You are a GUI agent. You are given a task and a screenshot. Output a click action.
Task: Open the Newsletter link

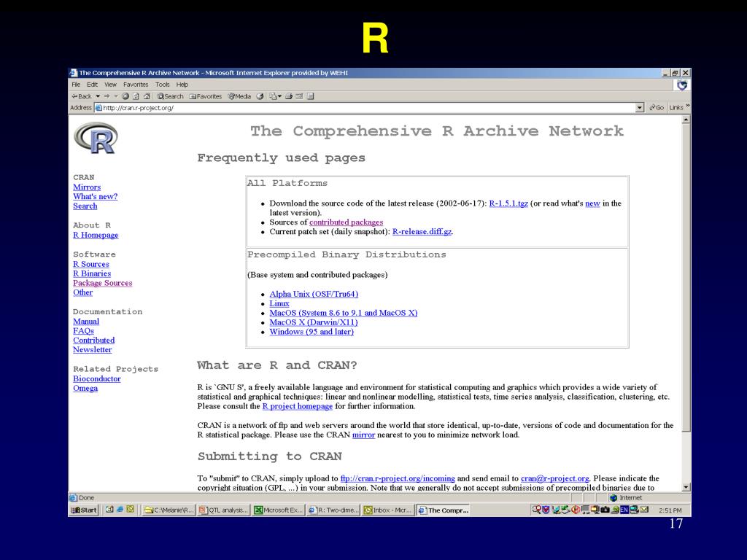93,349
